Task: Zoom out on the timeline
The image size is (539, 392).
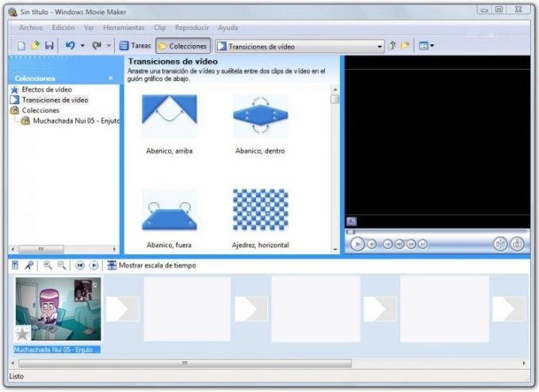Action: (x=61, y=265)
